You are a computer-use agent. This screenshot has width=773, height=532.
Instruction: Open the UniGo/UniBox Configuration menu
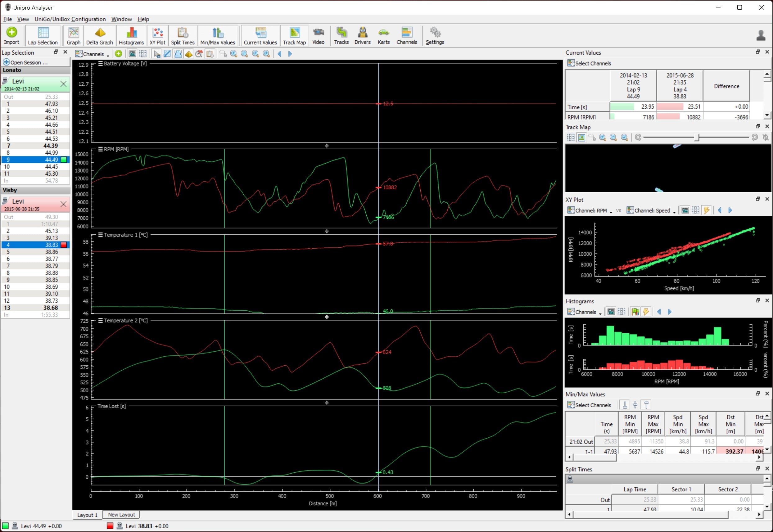click(x=70, y=19)
